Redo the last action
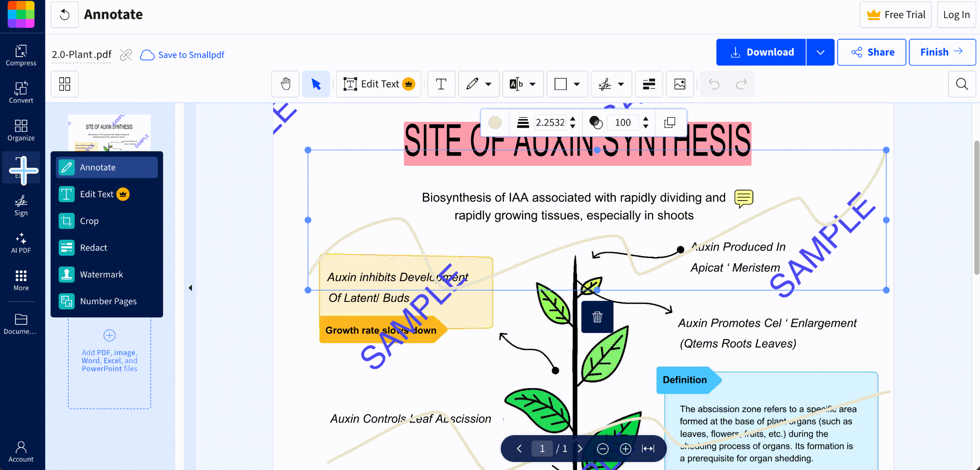 [x=741, y=84]
